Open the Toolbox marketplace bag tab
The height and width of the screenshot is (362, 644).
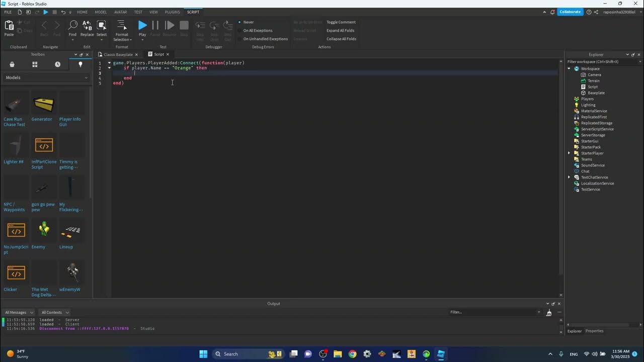click(x=12, y=64)
